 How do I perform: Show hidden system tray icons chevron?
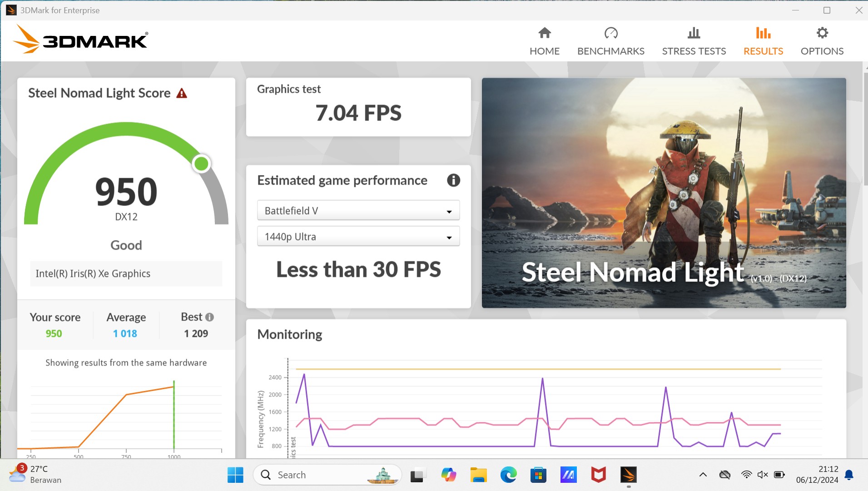click(x=703, y=475)
